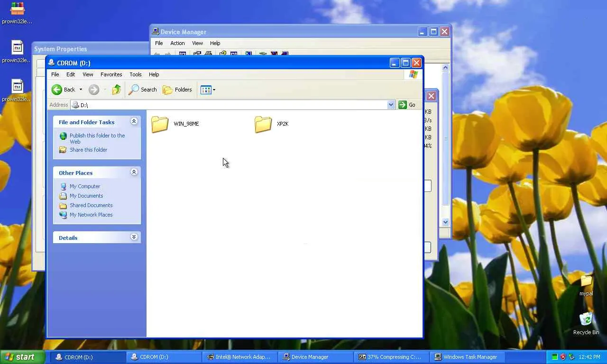The width and height of the screenshot is (607, 364).
Task: Select the bottom prowin32 desktop icon
Action: tap(17, 91)
